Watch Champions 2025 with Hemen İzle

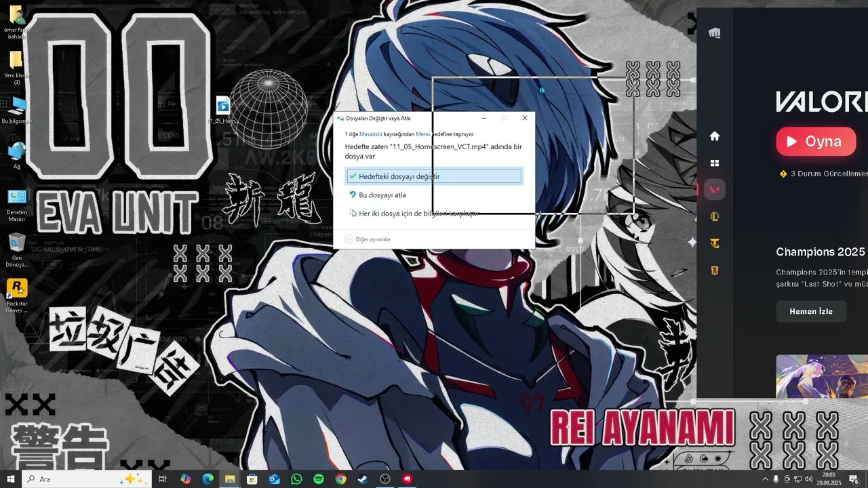[x=811, y=312]
